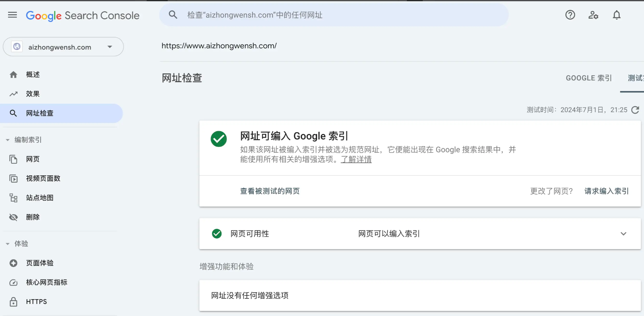This screenshot has height=316, width=644.
Task: Click the URL inspection magnifier icon in sidebar
Action: (13, 113)
